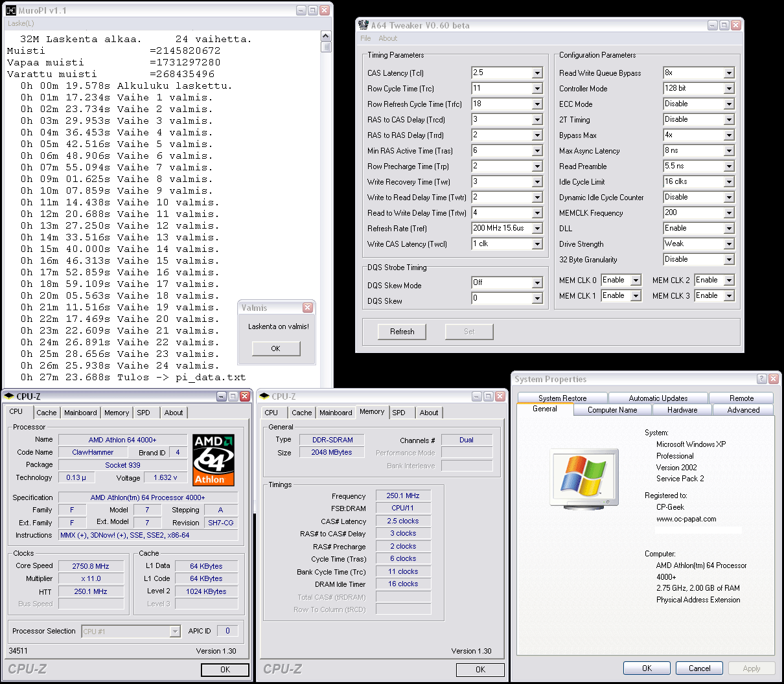Image resolution: width=784 pixels, height=684 pixels.
Task: Expand the DLL dropdown
Action: pos(729,229)
